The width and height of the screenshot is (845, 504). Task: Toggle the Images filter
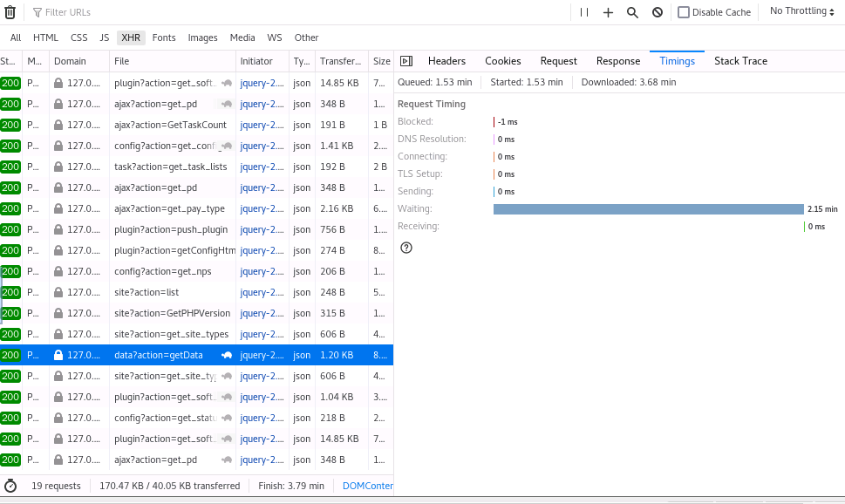pos(202,37)
